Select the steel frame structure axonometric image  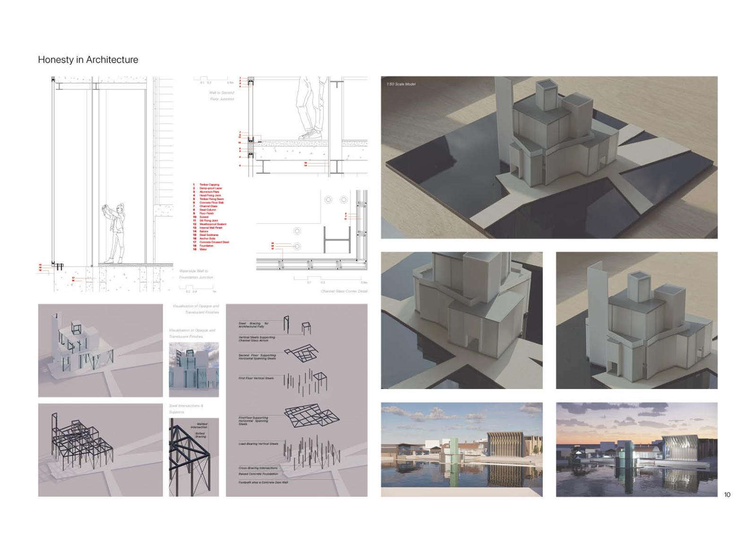100,449
